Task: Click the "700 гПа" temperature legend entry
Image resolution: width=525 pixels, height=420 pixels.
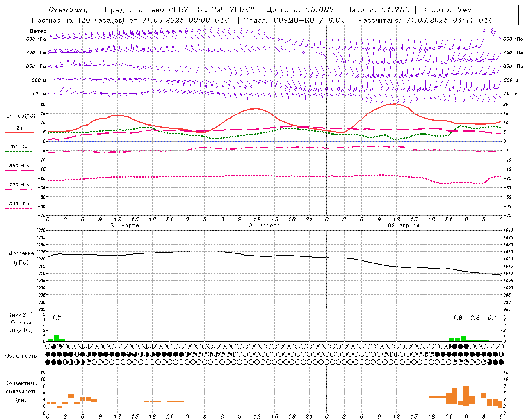Action: point(19,185)
